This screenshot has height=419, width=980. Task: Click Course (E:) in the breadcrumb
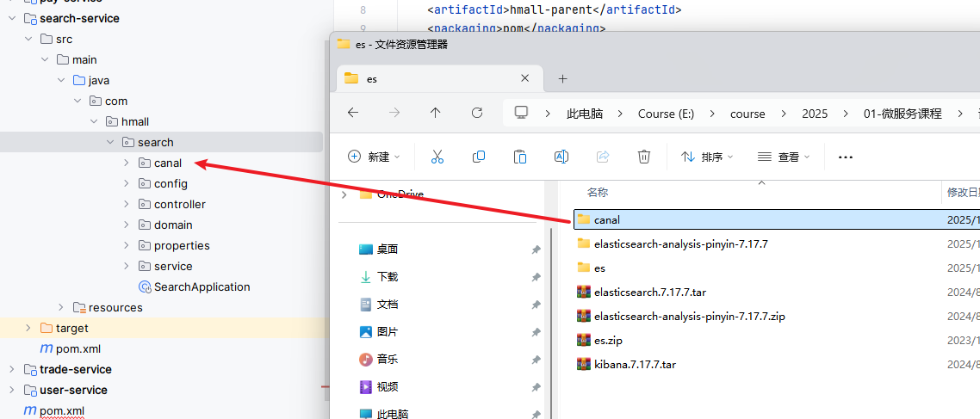coord(667,114)
